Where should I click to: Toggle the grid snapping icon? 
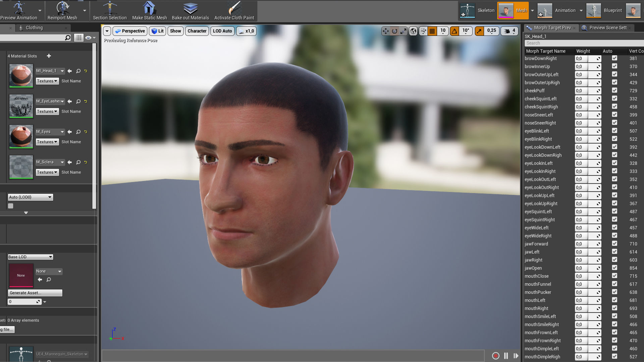coord(432,31)
